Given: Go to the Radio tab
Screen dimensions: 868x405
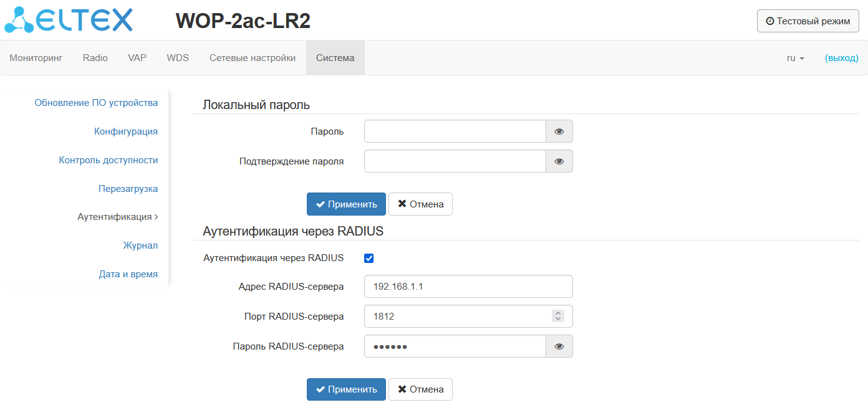Looking at the screenshot, I should pos(95,58).
